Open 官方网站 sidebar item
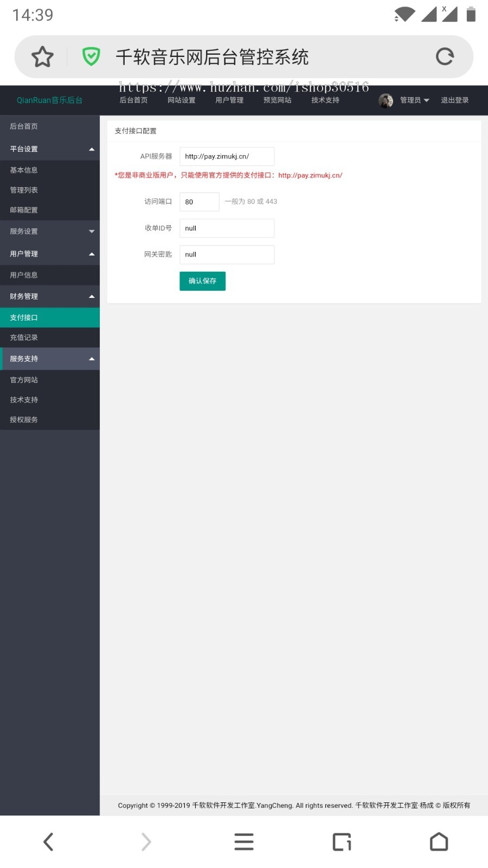Image resolution: width=488 pixels, height=868 pixels. (50, 380)
